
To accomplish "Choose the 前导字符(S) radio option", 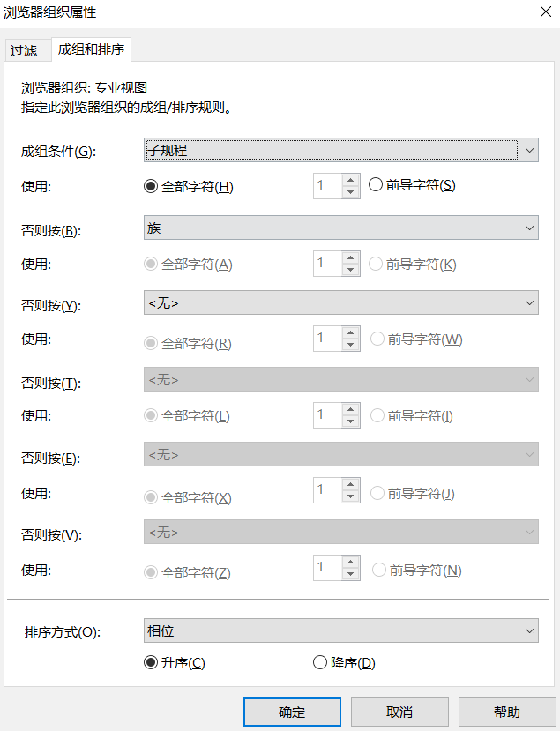I will click(376, 185).
